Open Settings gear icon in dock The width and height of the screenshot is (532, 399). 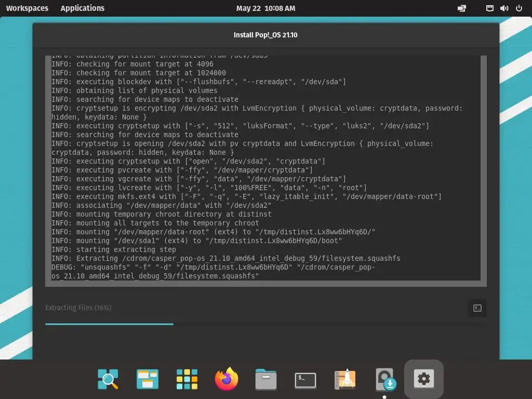[424, 378]
